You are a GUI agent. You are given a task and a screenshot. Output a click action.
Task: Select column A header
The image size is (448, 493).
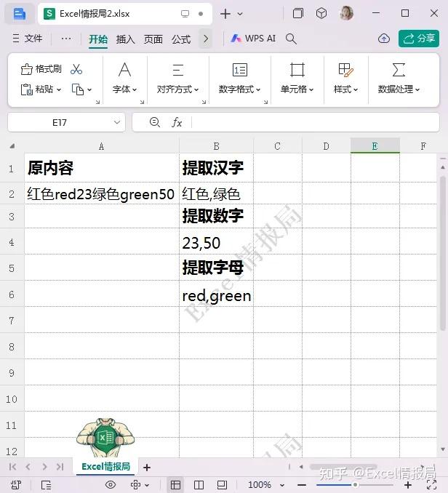(102, 146)
